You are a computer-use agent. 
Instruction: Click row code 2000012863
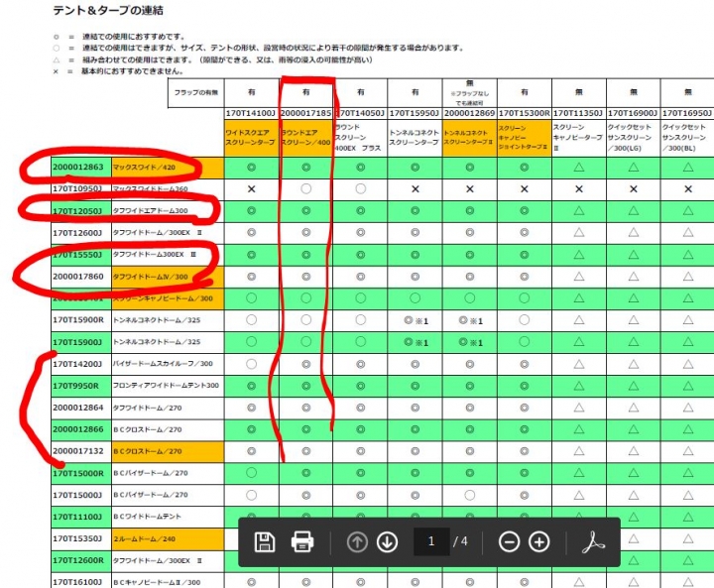[x=78, y=168]
